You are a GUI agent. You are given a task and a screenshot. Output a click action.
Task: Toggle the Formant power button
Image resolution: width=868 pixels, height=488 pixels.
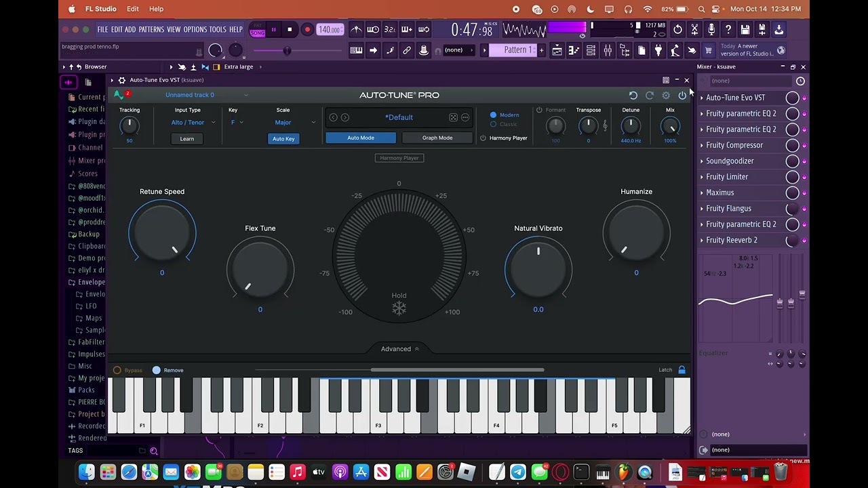pos(539,110)
